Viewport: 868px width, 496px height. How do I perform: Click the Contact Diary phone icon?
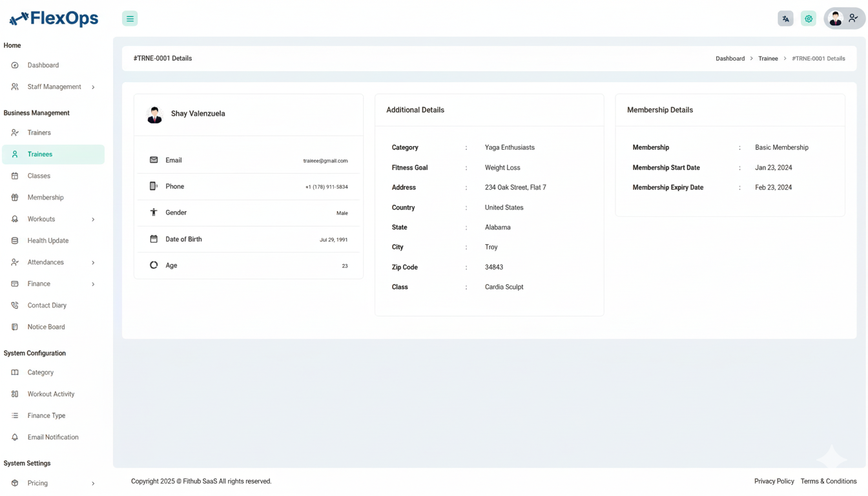(15, 305)
